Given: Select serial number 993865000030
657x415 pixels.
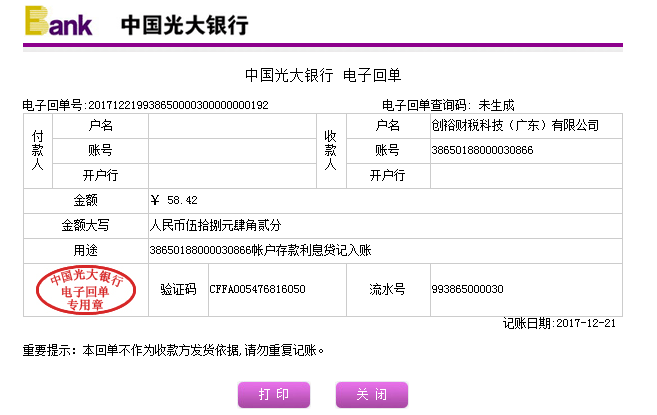Looking at the screenshot, I should coord(468,289).
